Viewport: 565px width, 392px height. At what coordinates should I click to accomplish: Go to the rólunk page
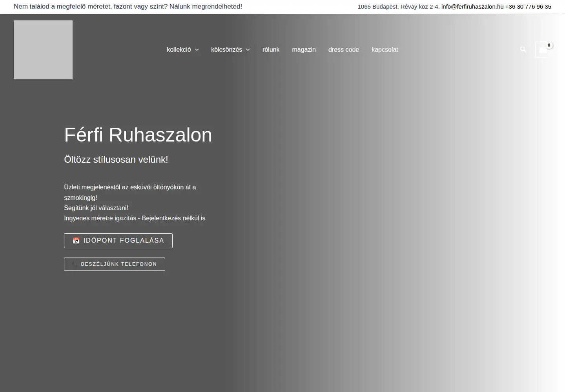click(x=271, y=50)
